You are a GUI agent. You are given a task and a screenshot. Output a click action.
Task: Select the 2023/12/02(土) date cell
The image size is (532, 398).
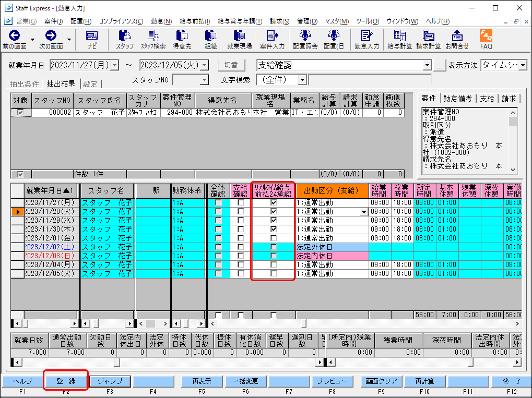[x=50, y=247]
